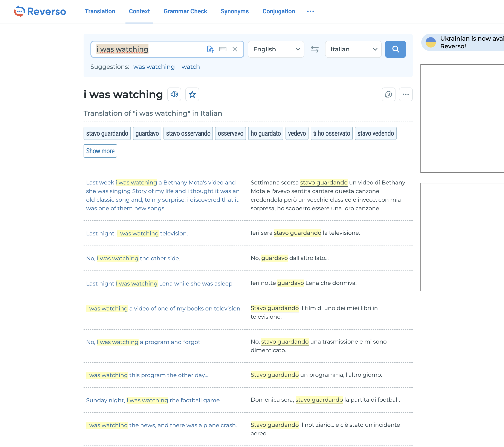This screenshot has width=504, height=447.
Task: Toggle the favorite star for this phrase
Action: click(x=192, y=94)
